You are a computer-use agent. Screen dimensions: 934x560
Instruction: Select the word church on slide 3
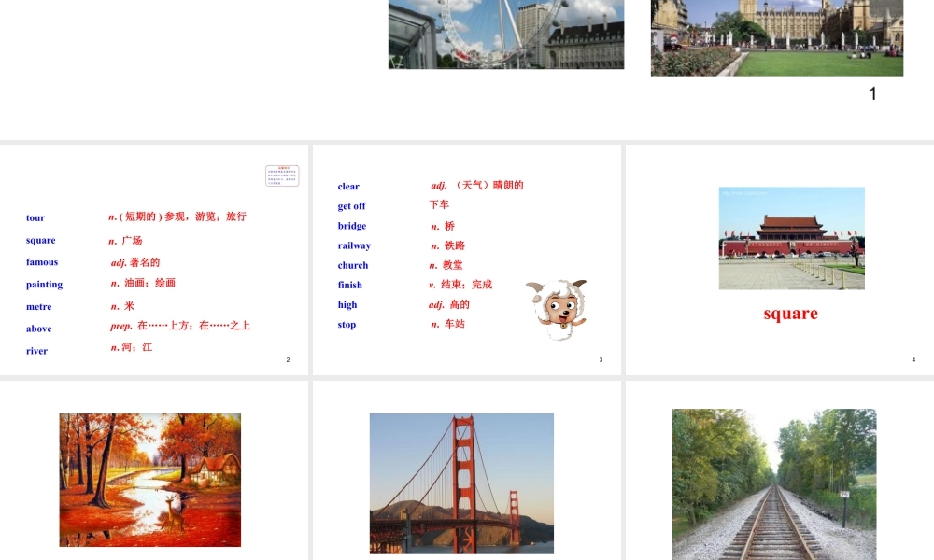(x=352, y=264)
